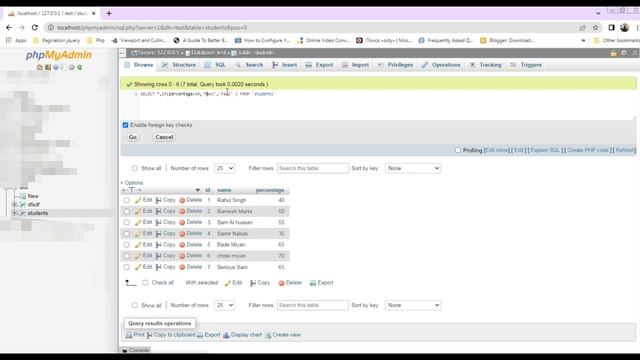Click the Explain SQL link

[545, 150]
